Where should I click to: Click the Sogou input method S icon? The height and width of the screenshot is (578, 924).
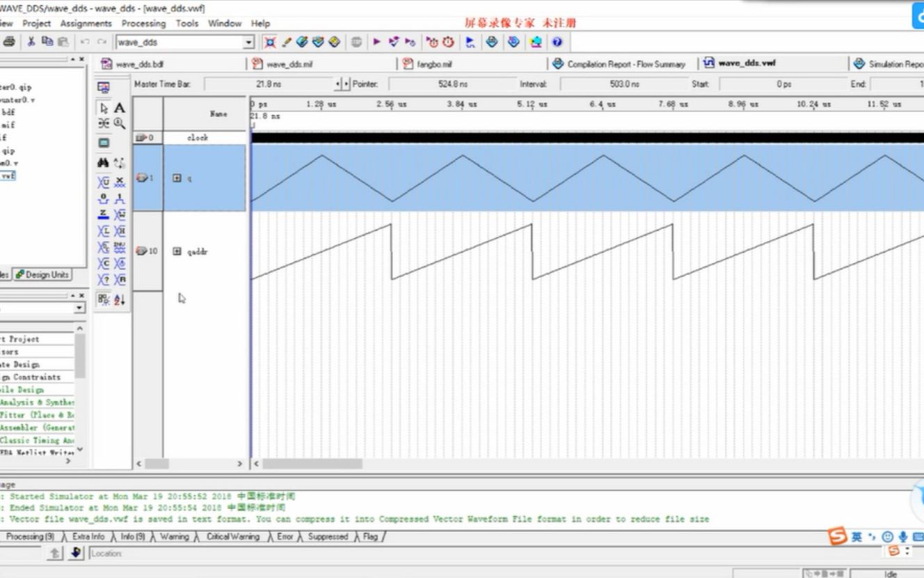(x=838, y=536)
